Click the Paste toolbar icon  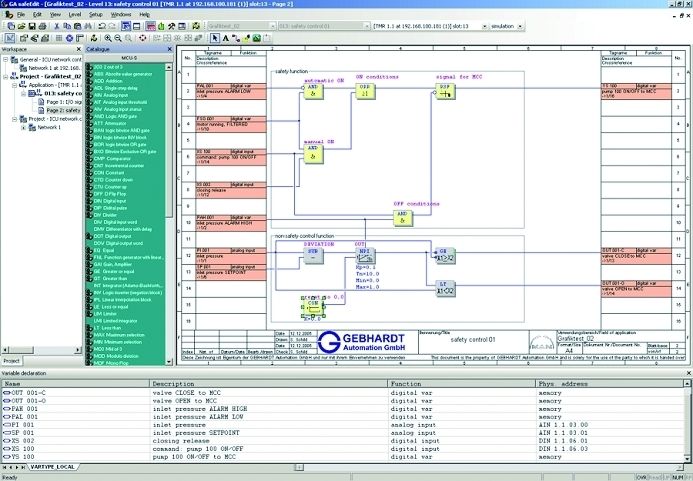coord(77,26)
